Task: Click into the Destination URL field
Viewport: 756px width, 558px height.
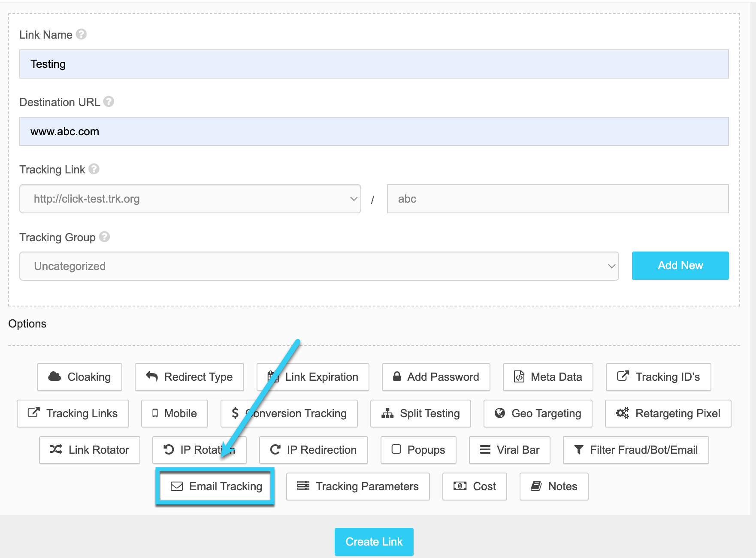Action: (x=373, y=131)
